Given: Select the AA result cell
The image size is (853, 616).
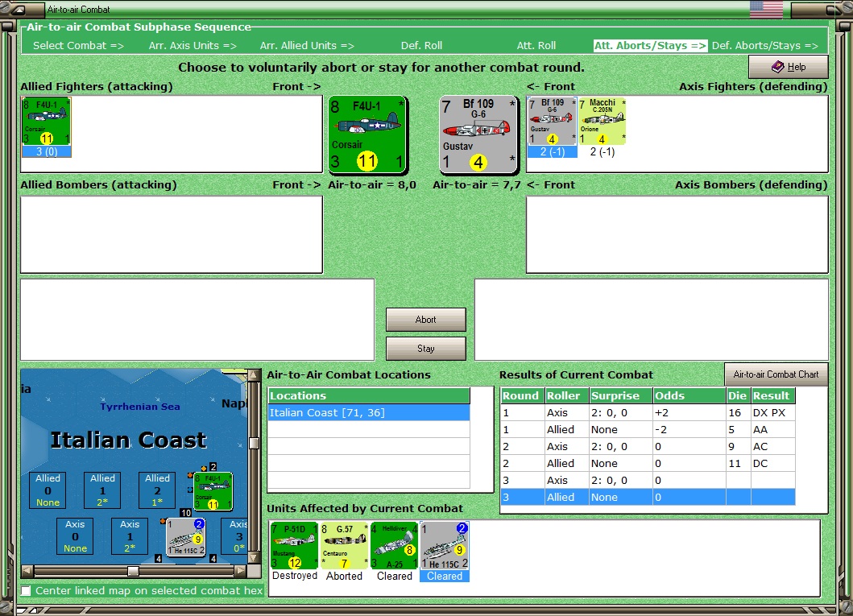Looking at the screenshot, I should [x=773, y=429].
